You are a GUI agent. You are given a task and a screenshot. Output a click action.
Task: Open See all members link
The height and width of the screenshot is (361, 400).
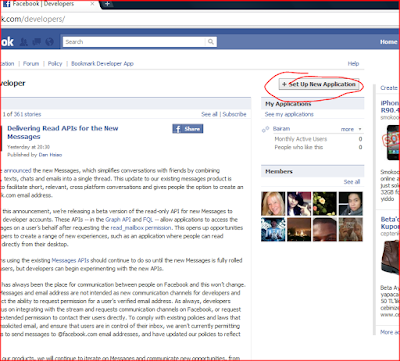click(352, 182)
